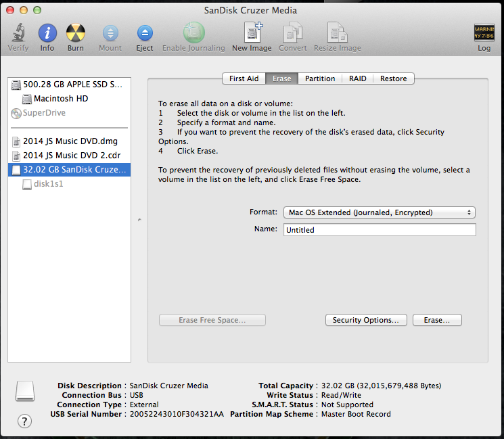Screen dimensions: 504x439
Task: Select the disk1s1 partition
Action: [69, 183]
